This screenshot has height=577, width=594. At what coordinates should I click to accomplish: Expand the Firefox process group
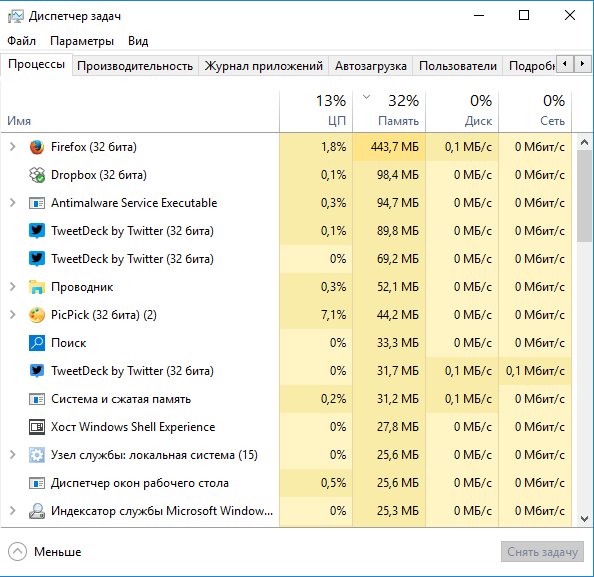tap(13, 147)
